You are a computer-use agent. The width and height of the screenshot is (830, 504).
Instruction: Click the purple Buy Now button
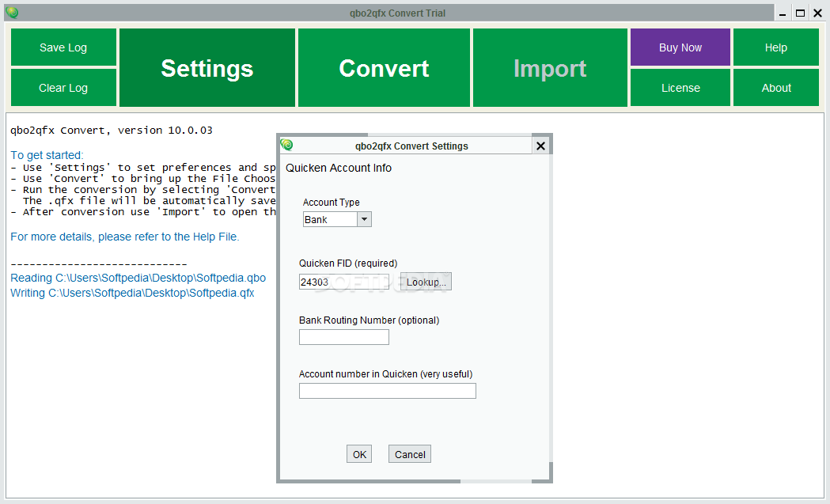680,47
